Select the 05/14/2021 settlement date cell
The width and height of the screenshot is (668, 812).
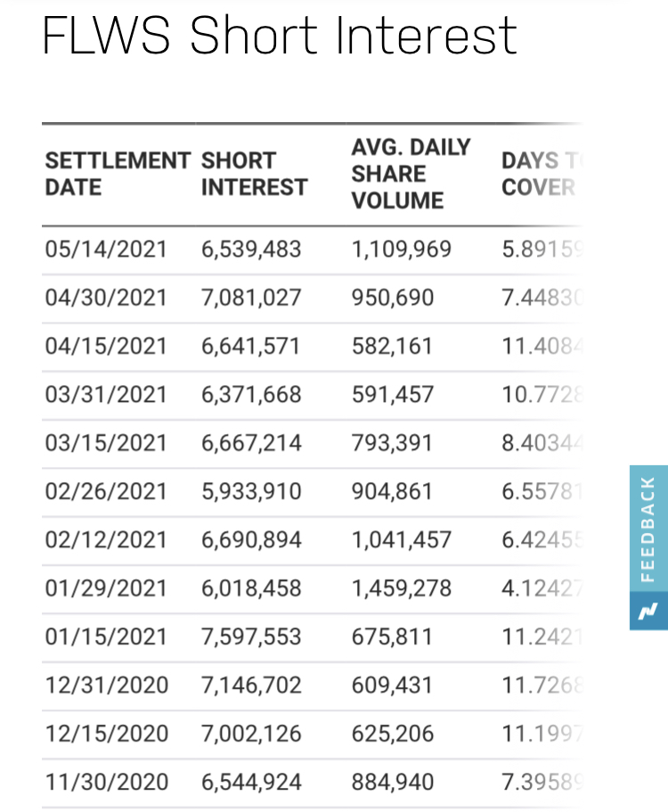pos(106,249)
